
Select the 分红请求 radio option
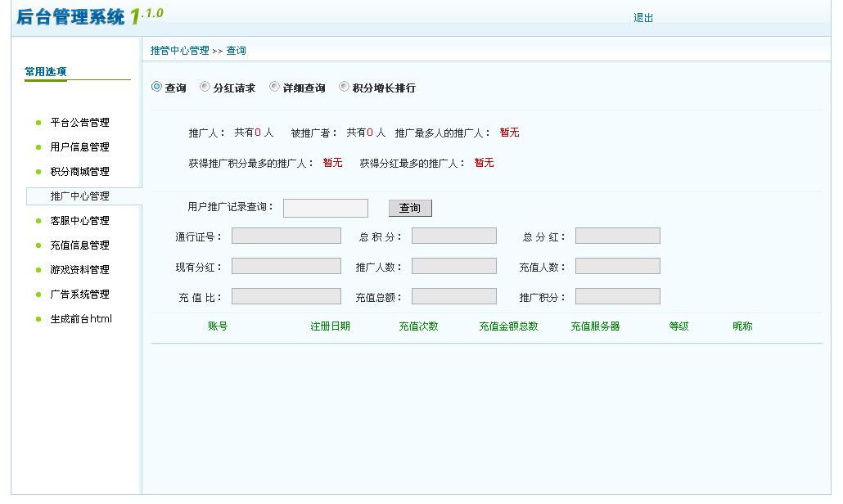tap(205, 87)
